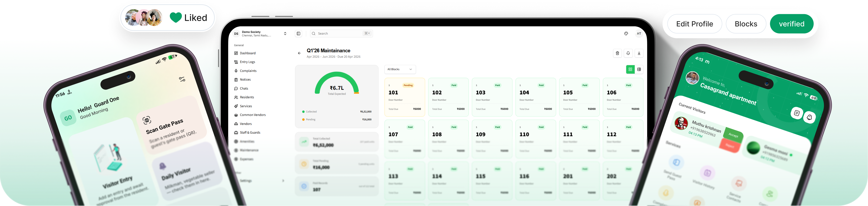
Task: Click the Complaints microphone icon in sidebar
Action: [x=236, y=71]
